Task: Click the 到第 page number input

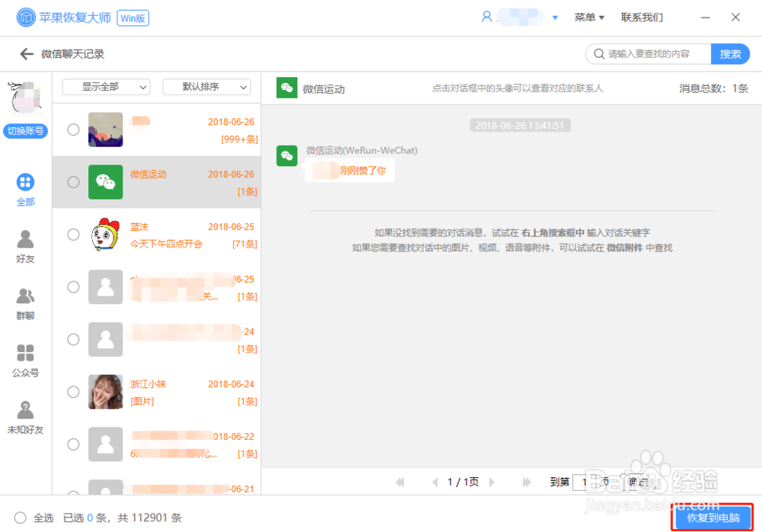Action: (585, 482)
